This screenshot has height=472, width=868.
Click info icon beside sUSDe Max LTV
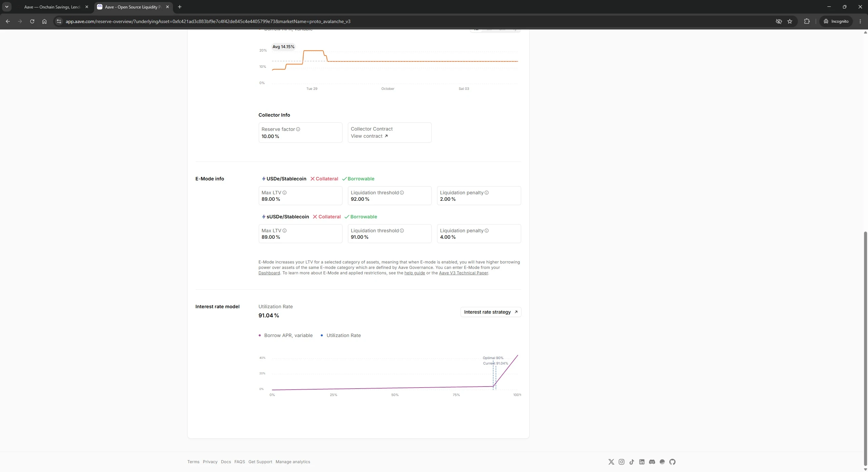tap(284, 231)
